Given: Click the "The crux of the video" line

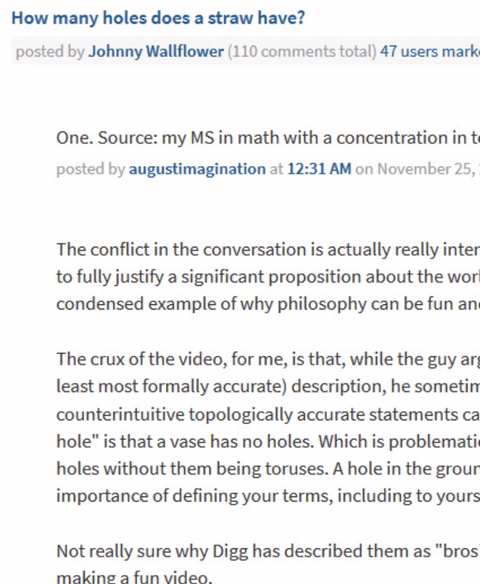Looking at the screenshot, I should (x=268, y=359).
